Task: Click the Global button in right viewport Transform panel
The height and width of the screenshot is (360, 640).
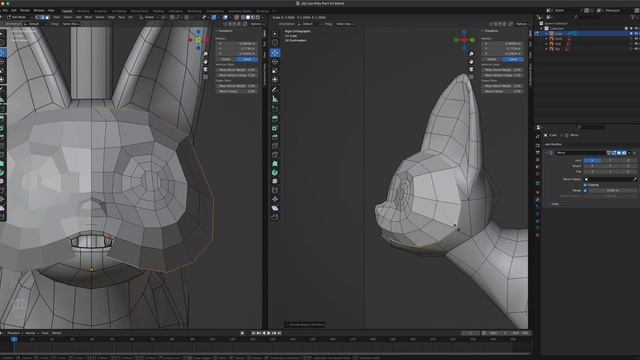Action: 492,60
